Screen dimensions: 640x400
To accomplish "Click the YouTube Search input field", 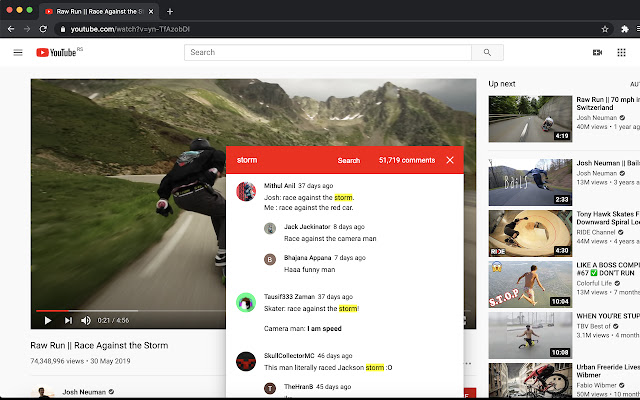I will [x=328, y=52].
